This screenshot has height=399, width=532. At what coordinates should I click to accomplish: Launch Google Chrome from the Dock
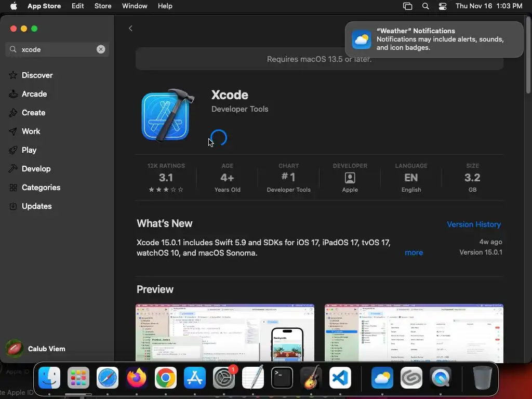coord(166,378)
